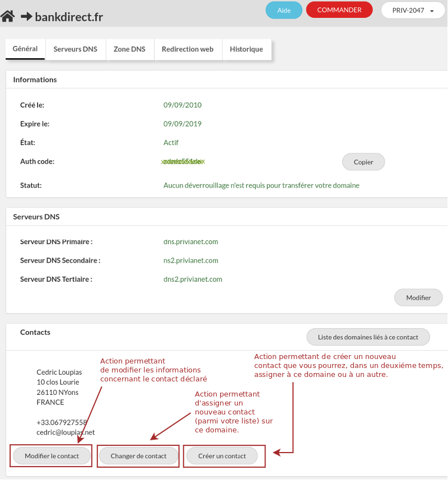Copy the auth code with Copier
The height and width of the screenshot is (480, 448).
point(363,162)
